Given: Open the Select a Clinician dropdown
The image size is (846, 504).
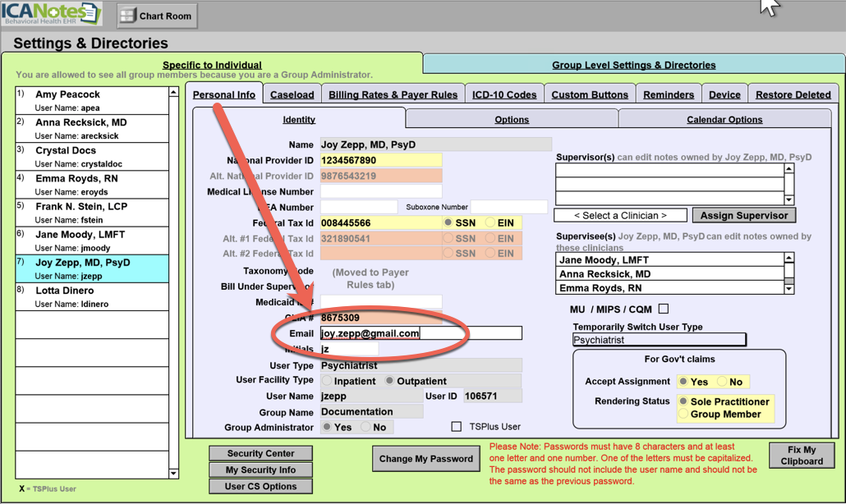Looking at the screenshot, I should tap(620, 215).
